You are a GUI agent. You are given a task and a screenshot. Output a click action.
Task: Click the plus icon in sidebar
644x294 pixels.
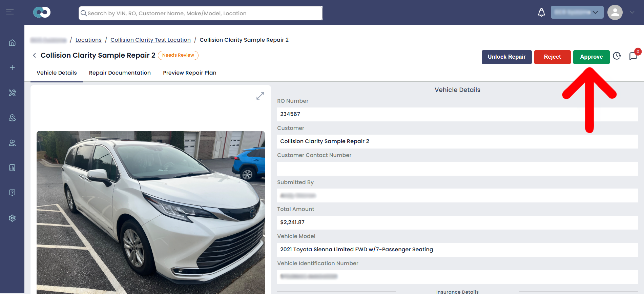tap(12, 67)
